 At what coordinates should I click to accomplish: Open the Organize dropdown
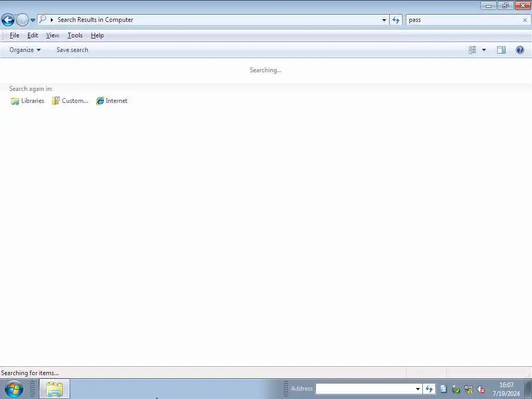coord(25,50)
